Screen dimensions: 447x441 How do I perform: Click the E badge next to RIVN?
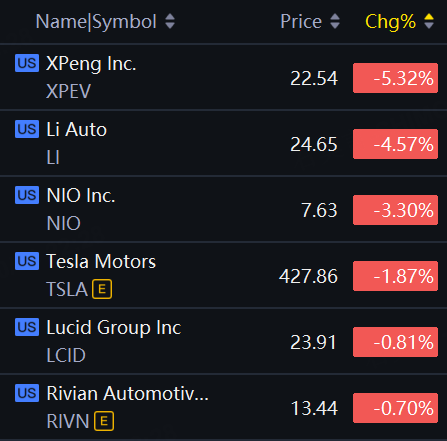point(104,421)
